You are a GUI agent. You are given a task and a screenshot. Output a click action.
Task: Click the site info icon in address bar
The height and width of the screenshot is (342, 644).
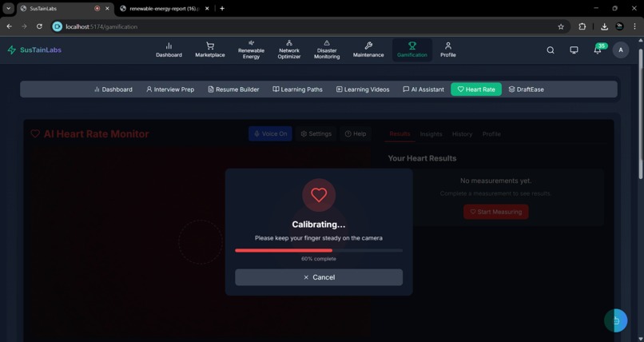tap(58, 26)
